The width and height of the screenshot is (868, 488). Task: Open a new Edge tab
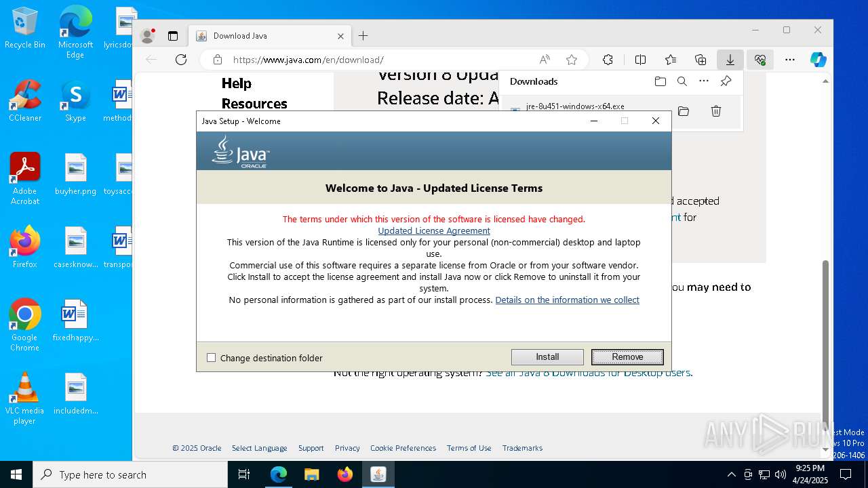point(363,36)
